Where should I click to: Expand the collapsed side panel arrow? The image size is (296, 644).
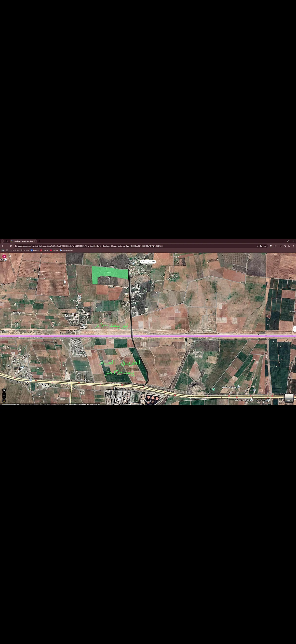[x=295, y=329]
